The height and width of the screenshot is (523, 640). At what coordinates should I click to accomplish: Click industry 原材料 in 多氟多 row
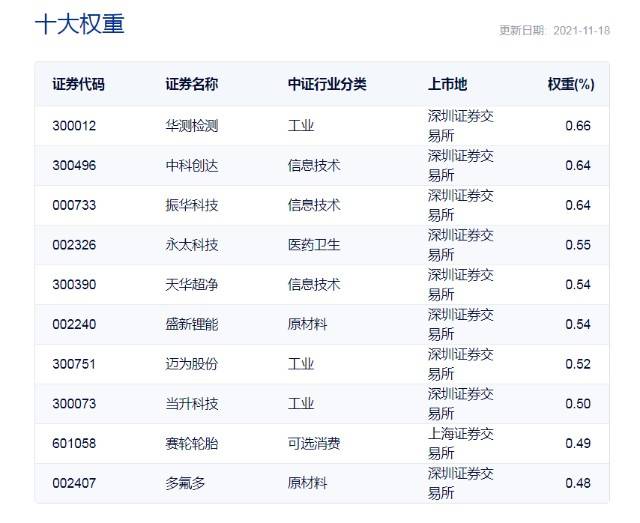click(307, 483)
